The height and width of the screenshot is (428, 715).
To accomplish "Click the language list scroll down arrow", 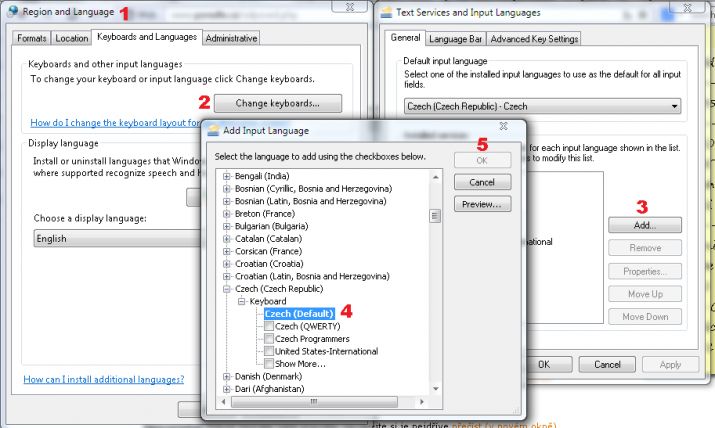I will tap(435, 389).
